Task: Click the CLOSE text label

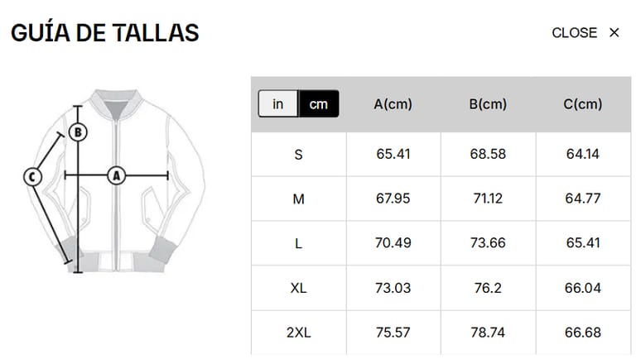Action: tap(574, 33)
